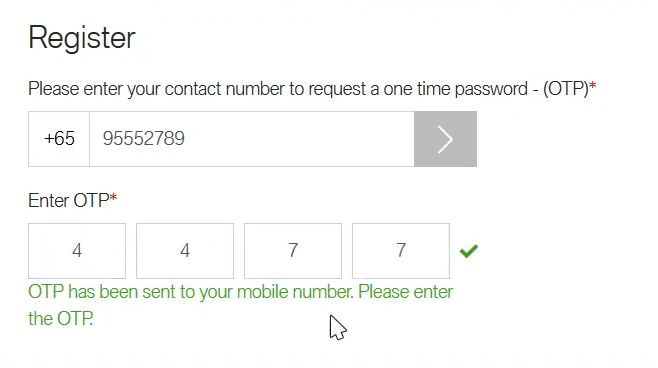Focus the third OTP box containing 7
Viewport: 658px width, 368px height.
[x=293, y=251]
